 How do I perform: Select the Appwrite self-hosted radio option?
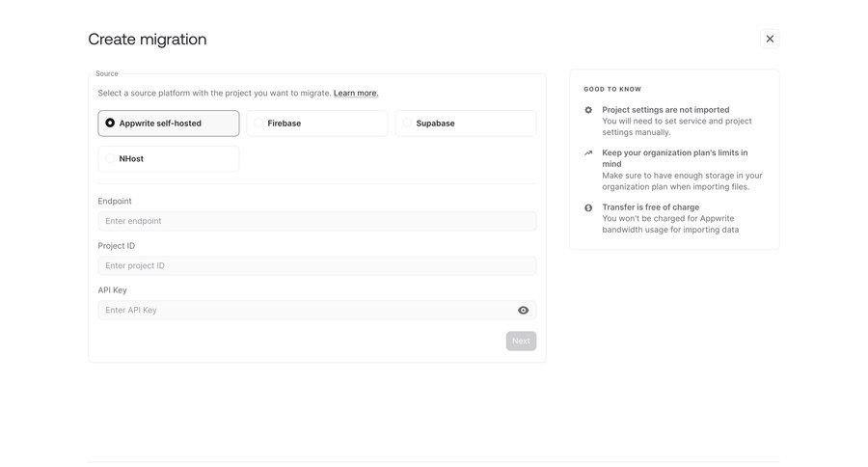[168, 123]
